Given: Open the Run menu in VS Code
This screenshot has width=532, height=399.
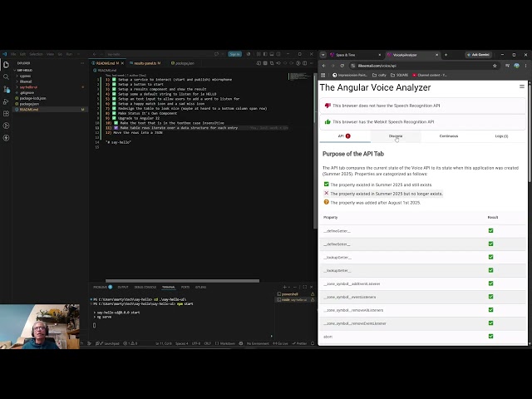Looking at the screenshot, I should [x=69, y=54].
